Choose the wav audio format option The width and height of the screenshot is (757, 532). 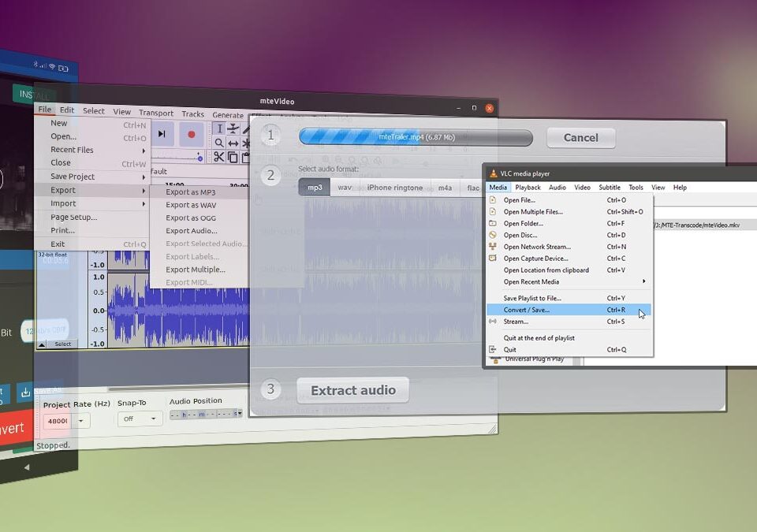[x=345, y=188]
